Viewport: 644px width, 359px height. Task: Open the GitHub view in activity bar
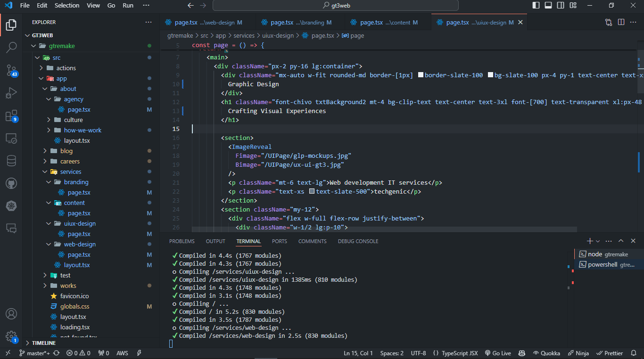(11, 183)
